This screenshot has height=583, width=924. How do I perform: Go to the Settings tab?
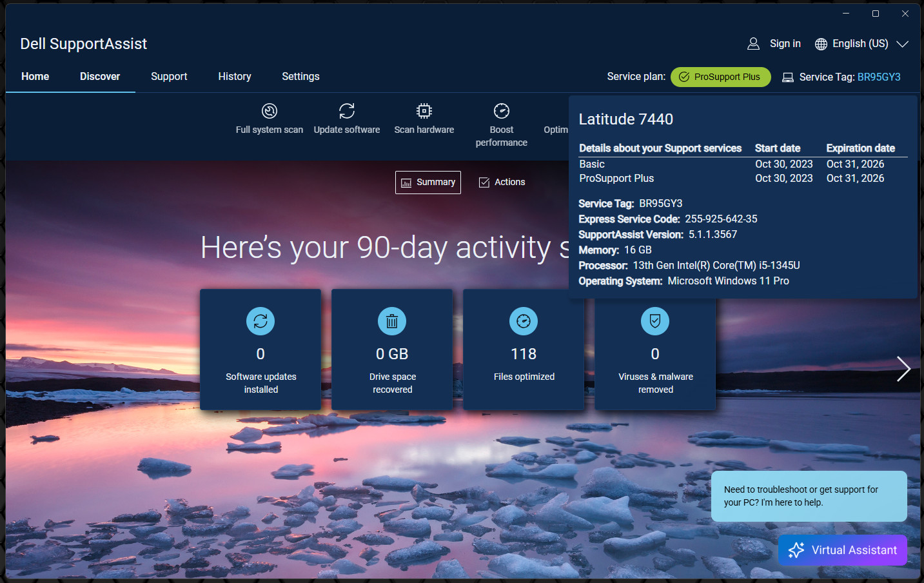point(300,76)
